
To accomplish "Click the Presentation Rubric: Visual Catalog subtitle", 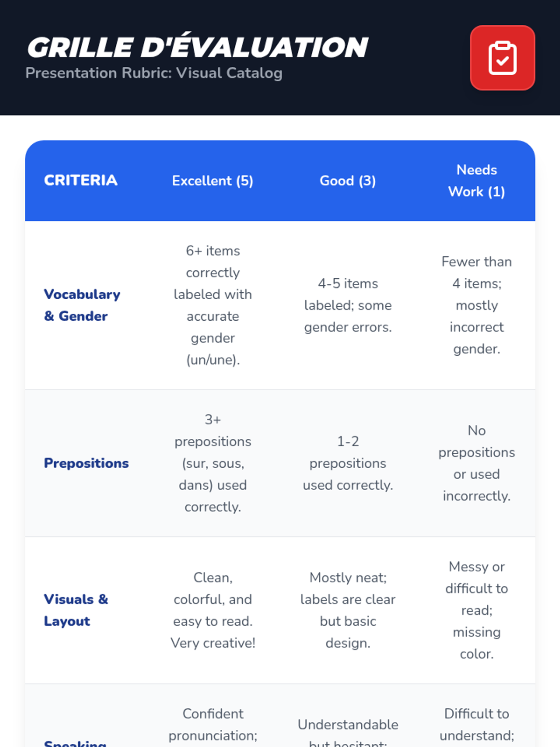I will click(154, 73).
